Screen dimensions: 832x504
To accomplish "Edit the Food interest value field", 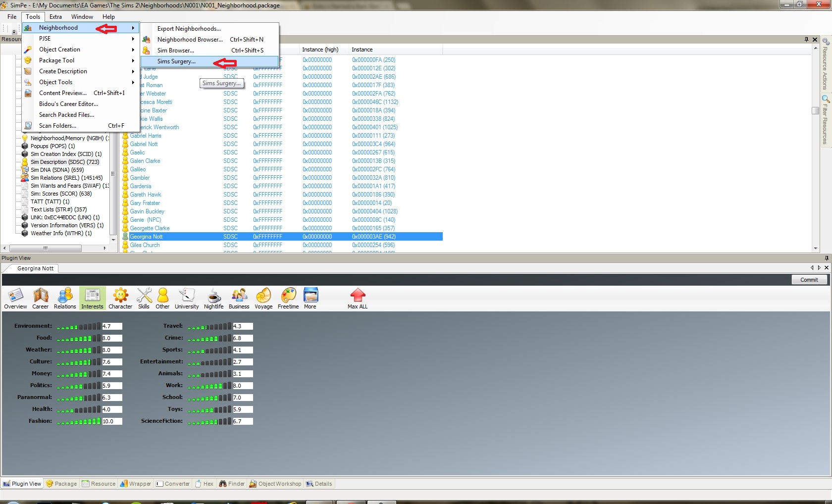I will [x=112, y=338].
